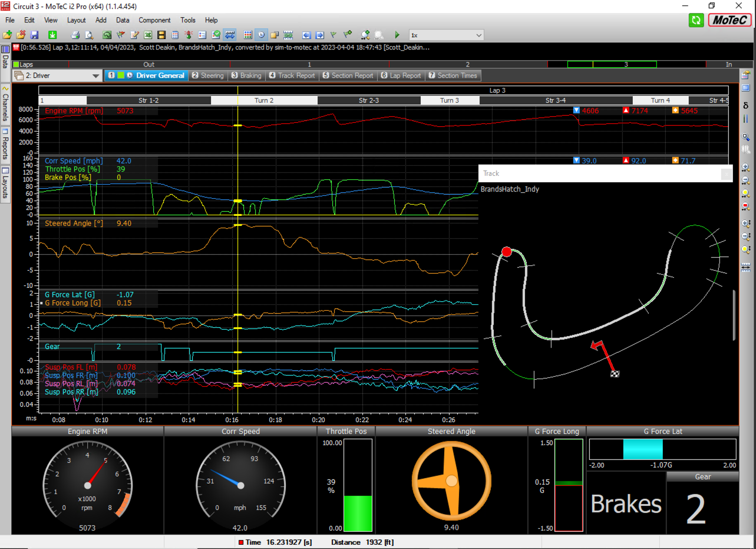Click the add flag marker icon

(348, 35)
